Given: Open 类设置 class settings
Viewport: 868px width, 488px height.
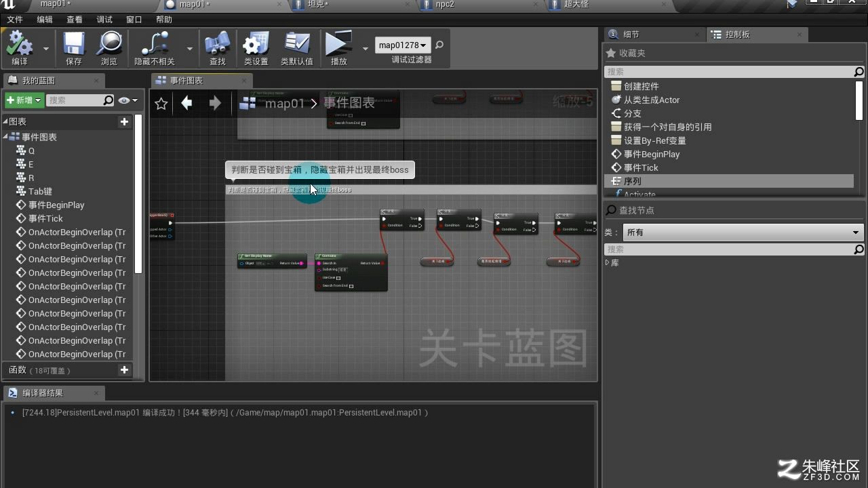Looking at the screenshot, I should (x=256, y=49).
